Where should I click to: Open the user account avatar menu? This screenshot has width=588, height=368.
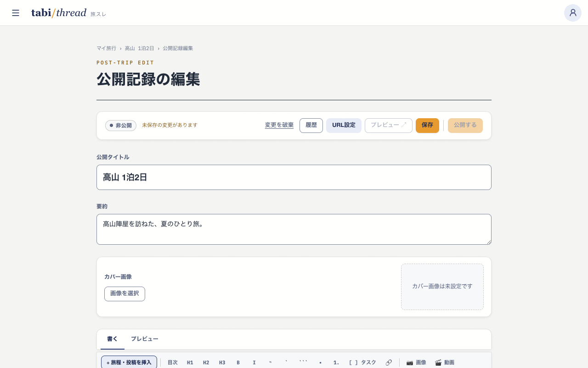pos(573,13)
